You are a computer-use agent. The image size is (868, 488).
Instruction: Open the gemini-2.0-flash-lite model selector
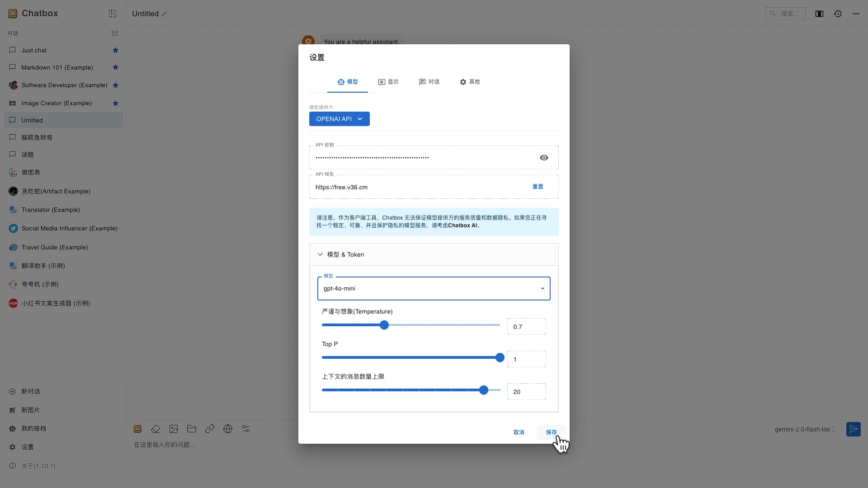pyautogui.click(x=805, y=429)
